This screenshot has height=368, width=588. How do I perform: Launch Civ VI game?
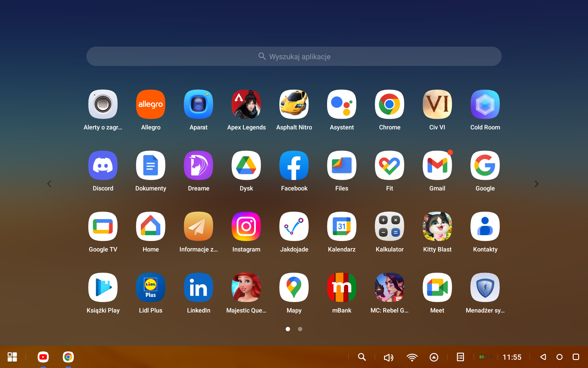pyautogui.click(x=437, y=104)
